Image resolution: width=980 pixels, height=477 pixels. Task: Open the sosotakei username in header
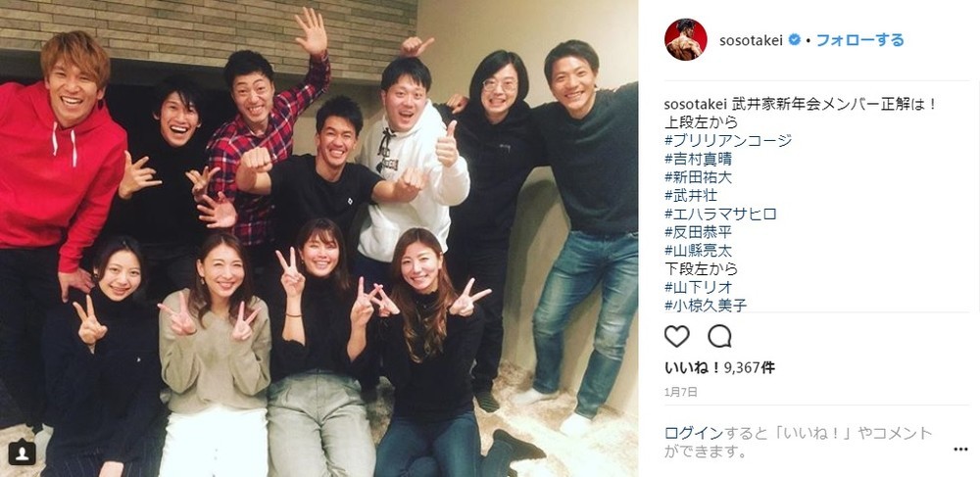point(752,40)
